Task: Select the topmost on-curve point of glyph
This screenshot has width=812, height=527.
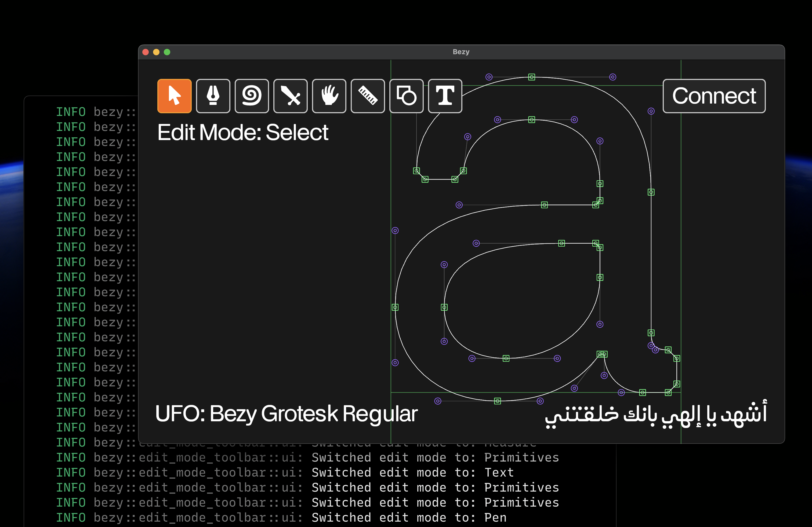Action: click(532, 77)
